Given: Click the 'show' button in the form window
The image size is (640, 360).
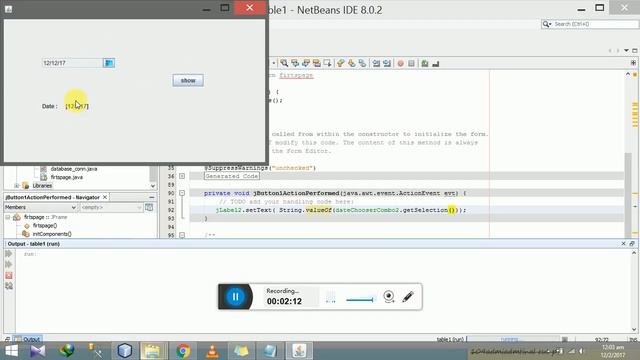Looking at the screenshot, I should click(188, 80).
